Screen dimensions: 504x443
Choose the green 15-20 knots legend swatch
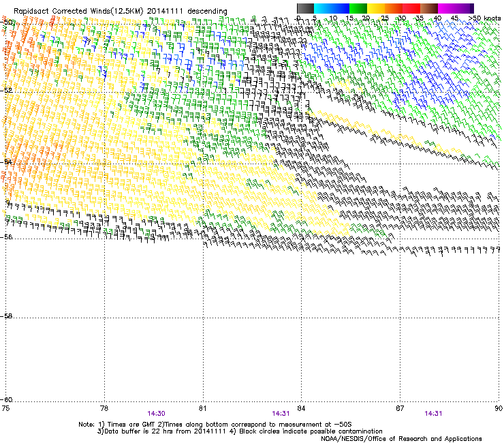[358, 8]
